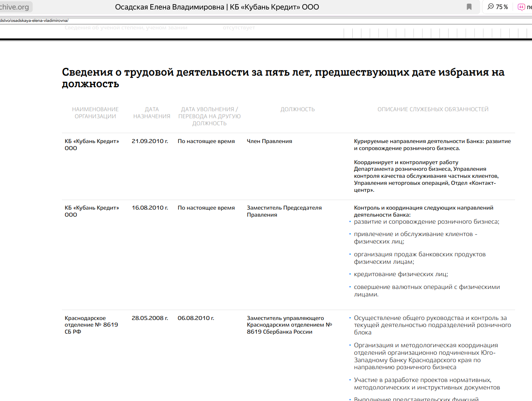Click the dismissal date '06.08.2010 г.'
The width and height of the screenshot is (532, 401).
point(196,318)
